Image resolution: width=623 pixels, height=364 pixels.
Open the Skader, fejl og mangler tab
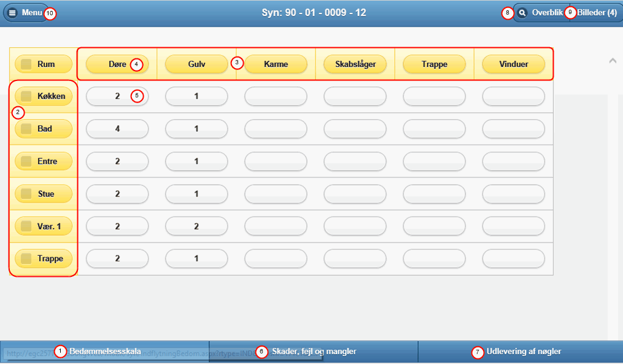pyautogui.click(x=314, y=352)
